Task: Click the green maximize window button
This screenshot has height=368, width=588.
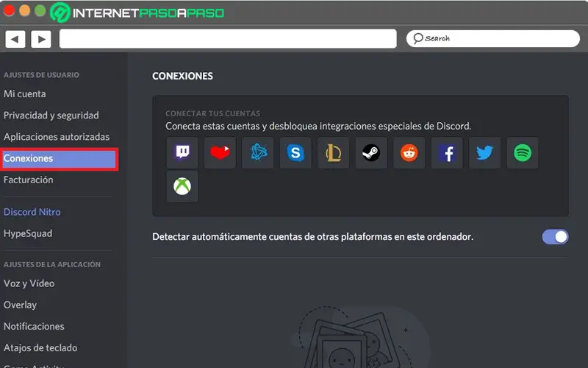Action: click(x=40, y=11)
